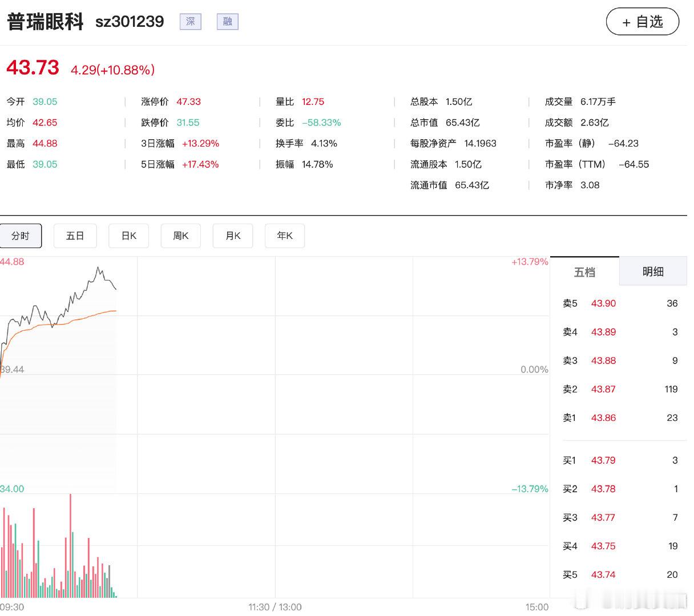Click 最高 value 44.88 in stats
Screen dimensions: 694x616
tap(45, 144)
